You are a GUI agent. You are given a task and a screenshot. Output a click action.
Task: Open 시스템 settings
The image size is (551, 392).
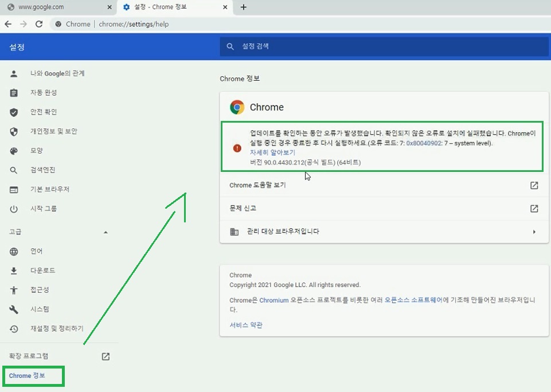pos(40,309)
